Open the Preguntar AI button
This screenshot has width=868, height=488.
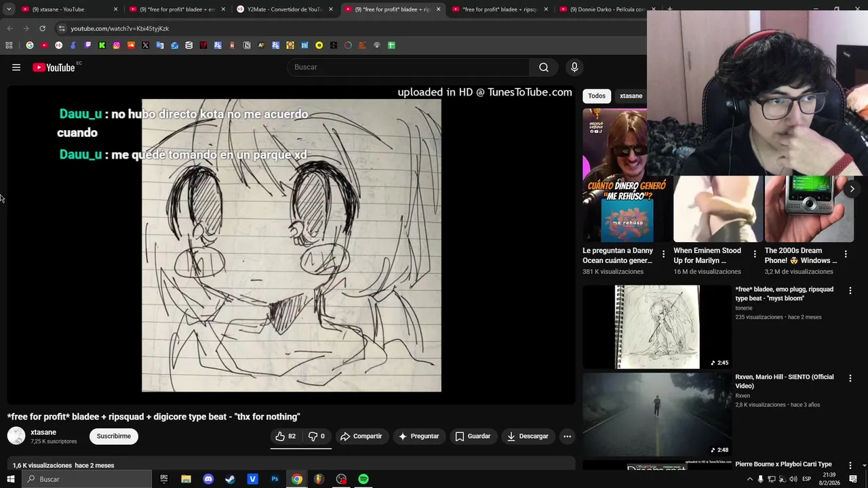click(x=418, y=436)
